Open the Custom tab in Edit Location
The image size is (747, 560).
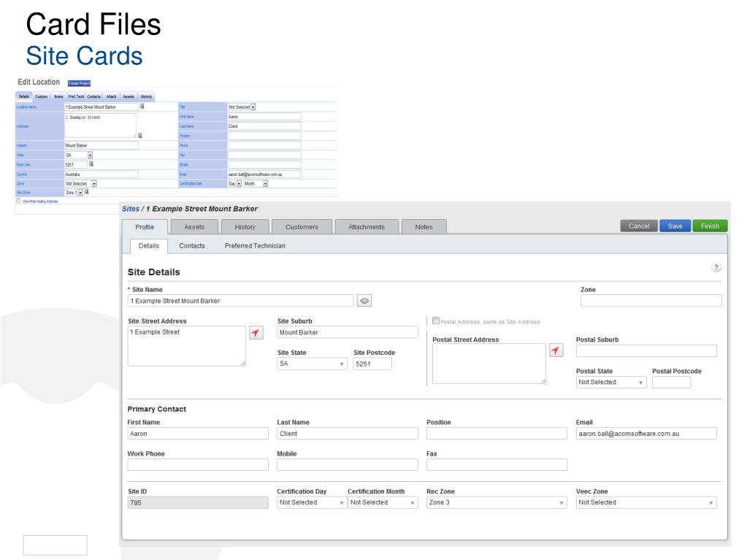coord(42,96)
